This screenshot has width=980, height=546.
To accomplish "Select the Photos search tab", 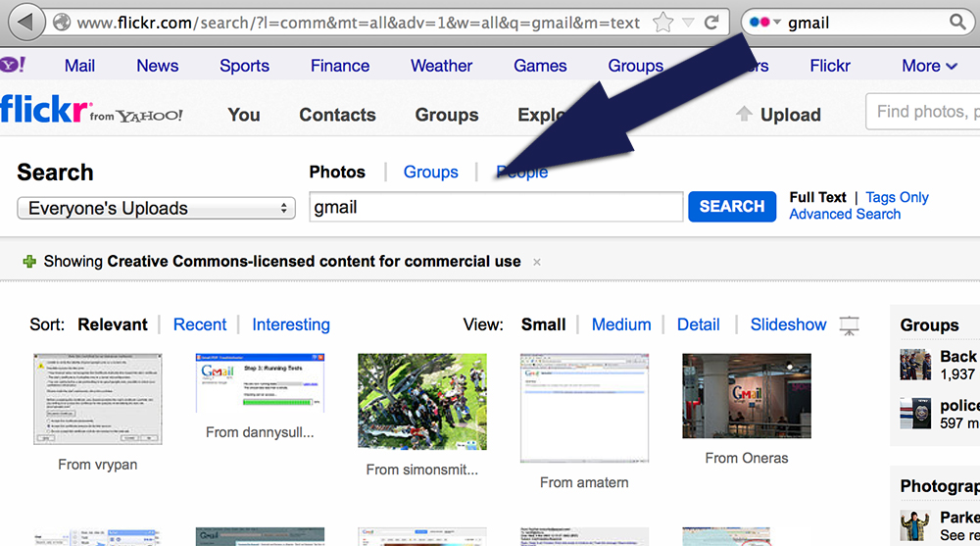I will point(337,172).
